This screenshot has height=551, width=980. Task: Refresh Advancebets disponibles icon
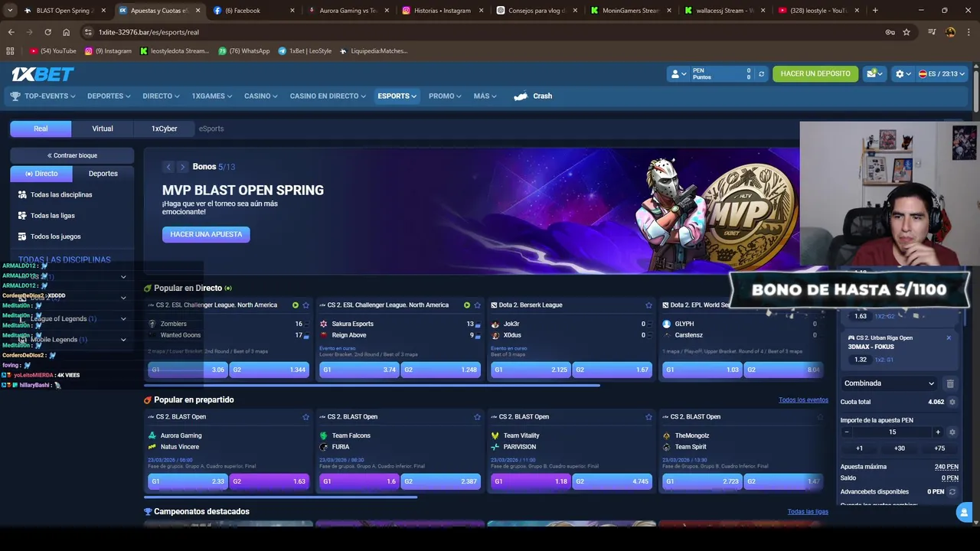tap(952, 492)
